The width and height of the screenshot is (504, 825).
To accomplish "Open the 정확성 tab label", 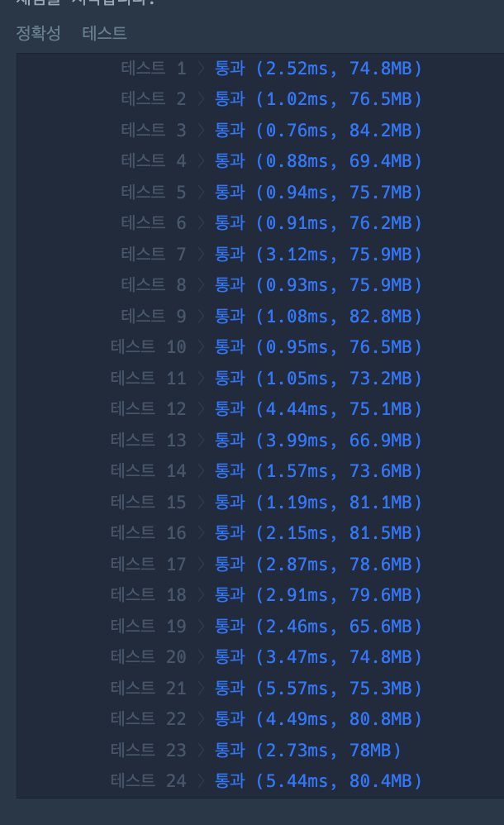I will 38,33.
